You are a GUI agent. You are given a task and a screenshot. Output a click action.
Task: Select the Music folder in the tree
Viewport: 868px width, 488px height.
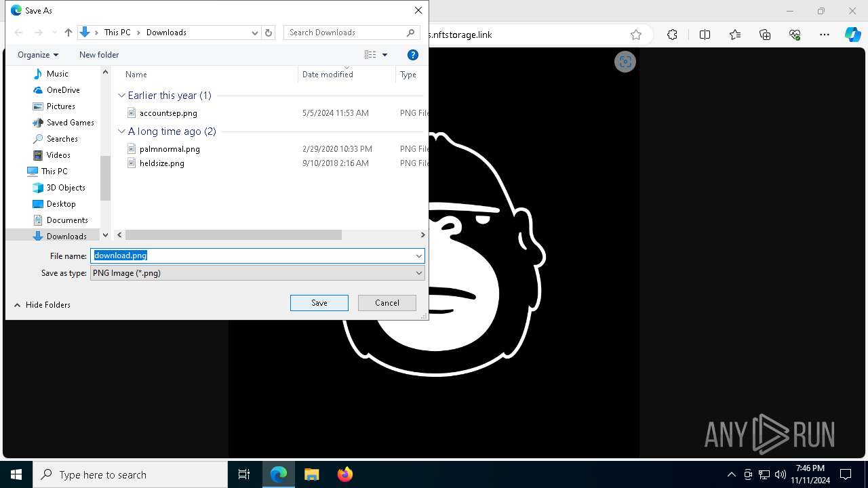point(57,74)
